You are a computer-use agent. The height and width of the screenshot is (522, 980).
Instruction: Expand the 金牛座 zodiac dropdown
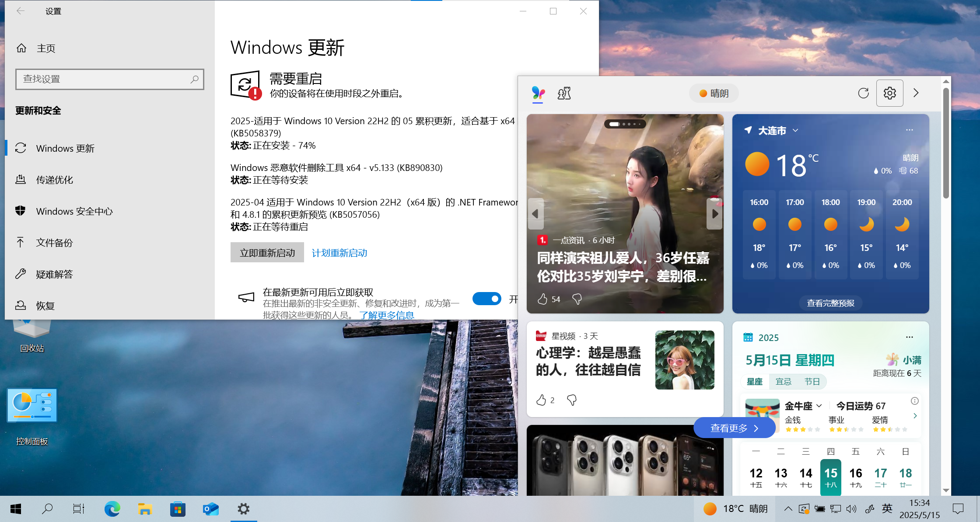819,406
